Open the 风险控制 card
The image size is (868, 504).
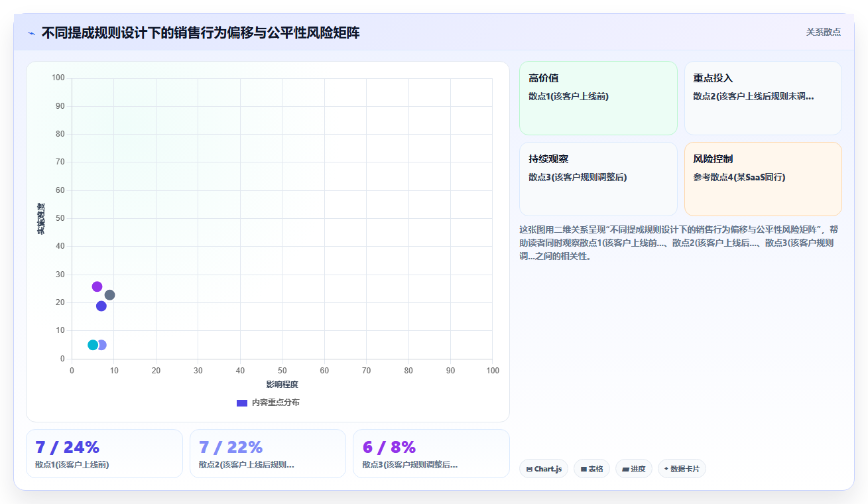[x=763, y=179]
